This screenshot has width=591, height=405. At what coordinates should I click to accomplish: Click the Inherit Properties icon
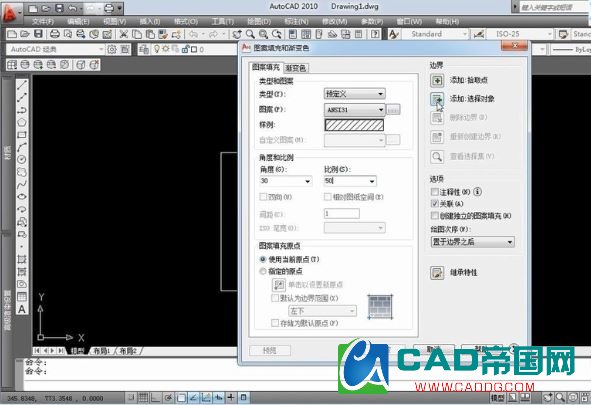coord(437,273)
